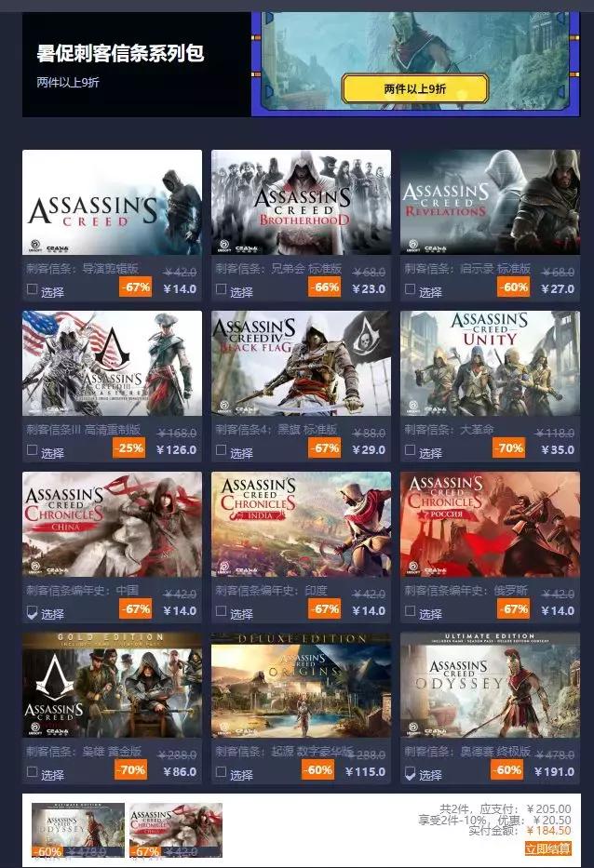Click the 立即结算 checkout button
This screenshot has width=594, height=868.
[x=548, y=848]
